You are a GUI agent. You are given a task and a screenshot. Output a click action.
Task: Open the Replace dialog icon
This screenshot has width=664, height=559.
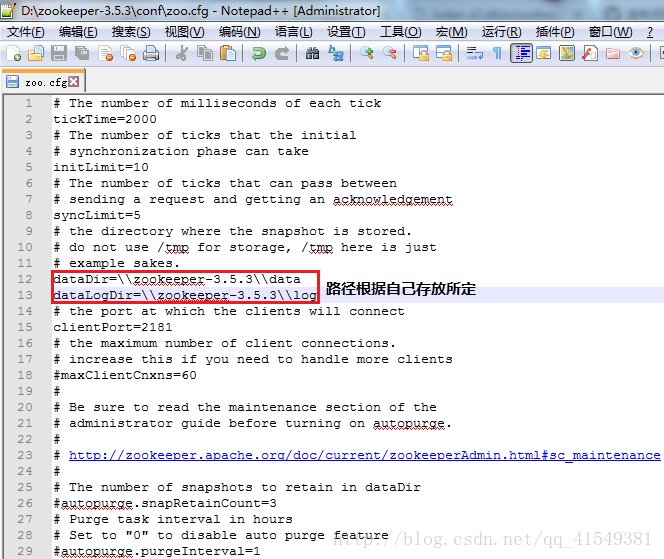point(336,53)
